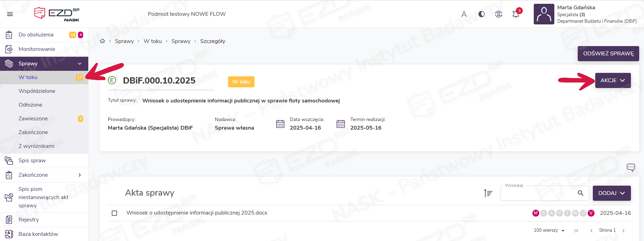The width and height of the screenshot is (644, 241).
Task: Click the sort order icon in Akta sprawy
Action: click(488, 193)
